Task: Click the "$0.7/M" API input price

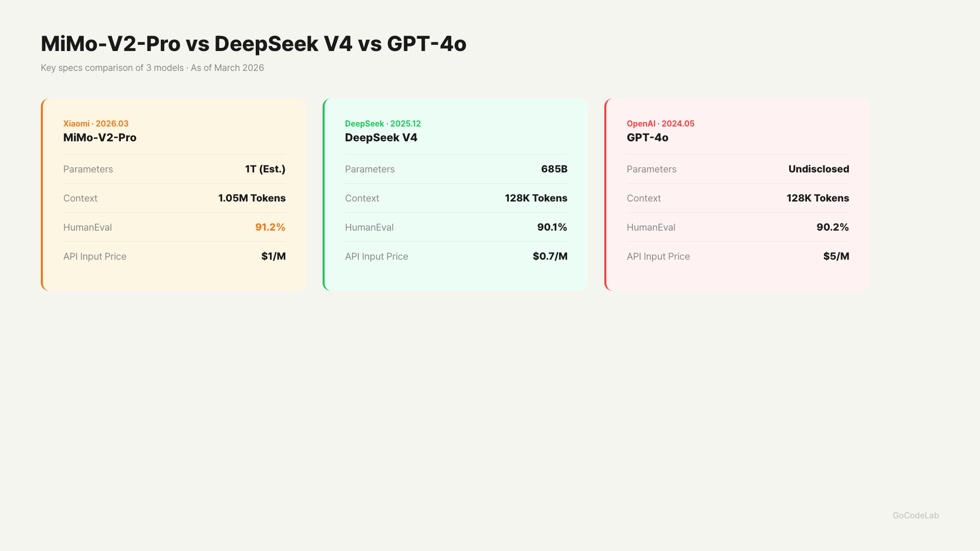Action: pyautogui.click(x=550, y=256)
